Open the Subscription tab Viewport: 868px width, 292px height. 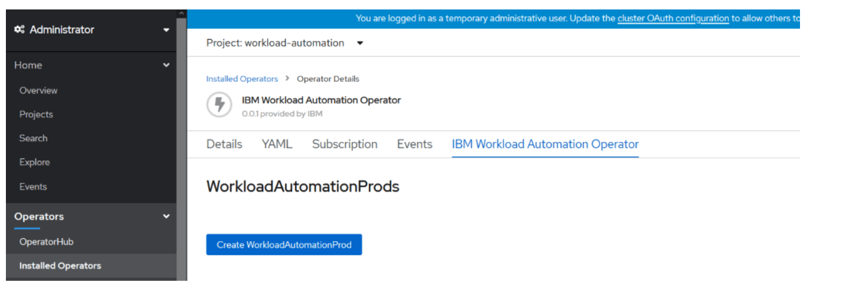[x=345, y=144]
